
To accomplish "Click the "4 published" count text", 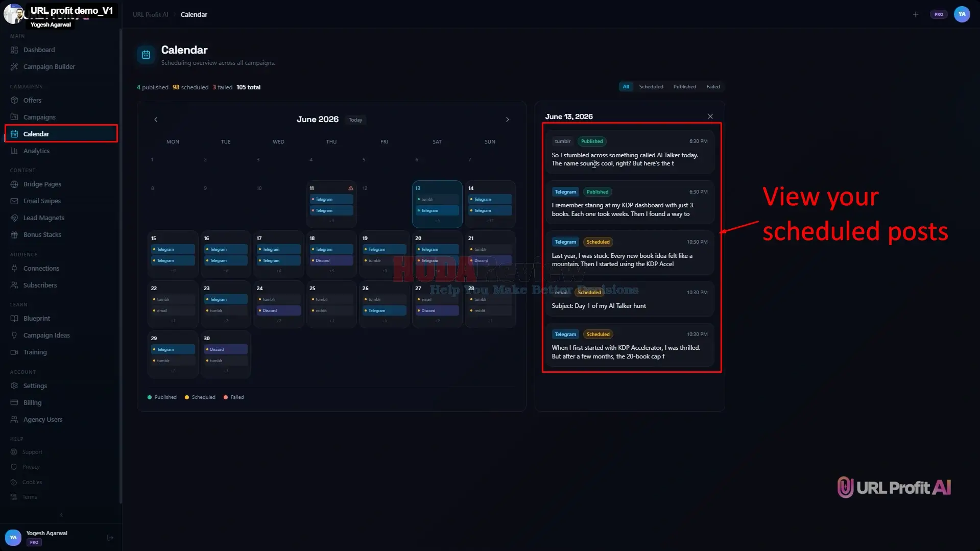I will tap(152, 87).
